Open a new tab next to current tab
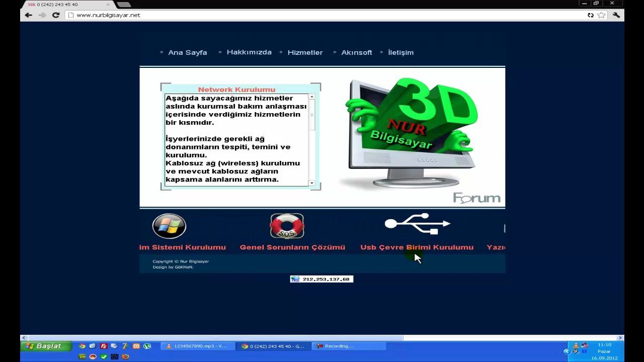This screenshot has width=644, height=362. coord(124,5)
